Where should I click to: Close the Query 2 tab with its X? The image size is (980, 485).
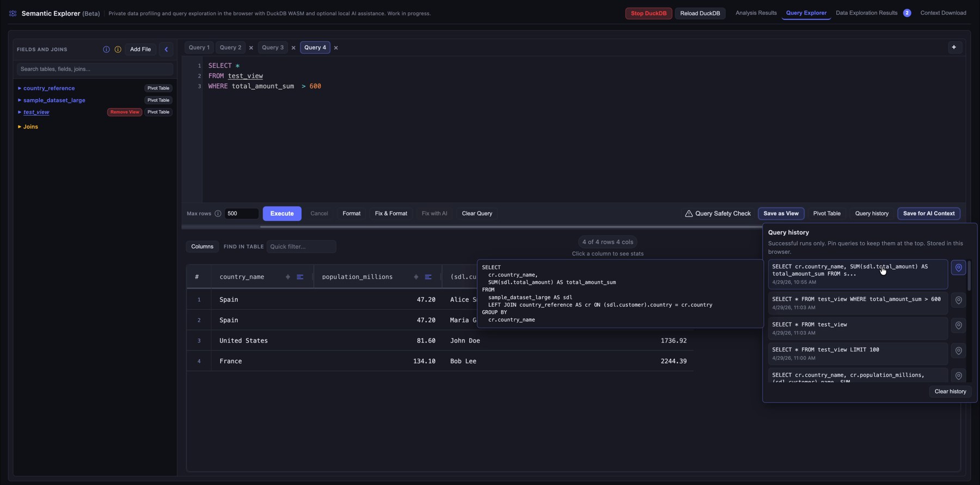pos(251,48)
